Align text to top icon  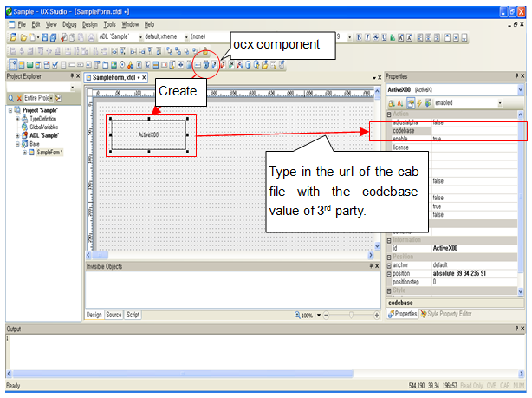[x=447, y=37]
